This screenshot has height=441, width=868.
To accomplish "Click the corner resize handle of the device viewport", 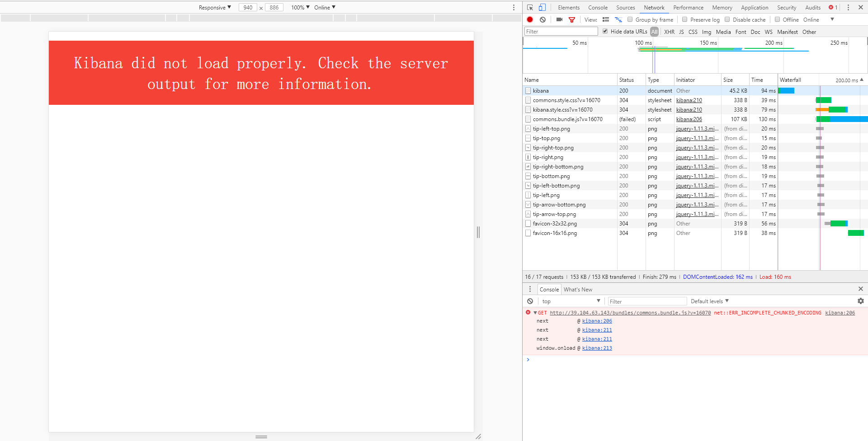I will pos(478,436).
